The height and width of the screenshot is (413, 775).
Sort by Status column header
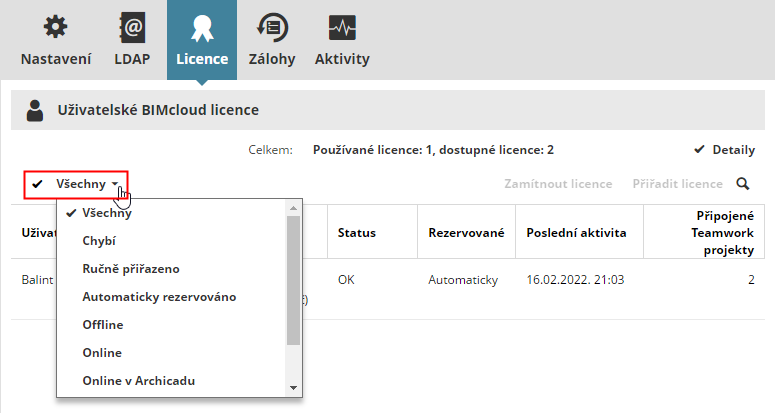click(x=357, y=233)
